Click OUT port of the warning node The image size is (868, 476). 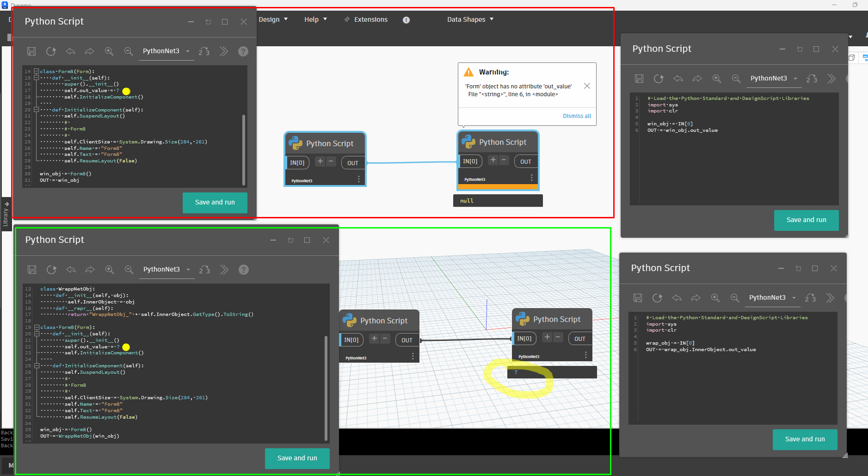click(526, 161)
